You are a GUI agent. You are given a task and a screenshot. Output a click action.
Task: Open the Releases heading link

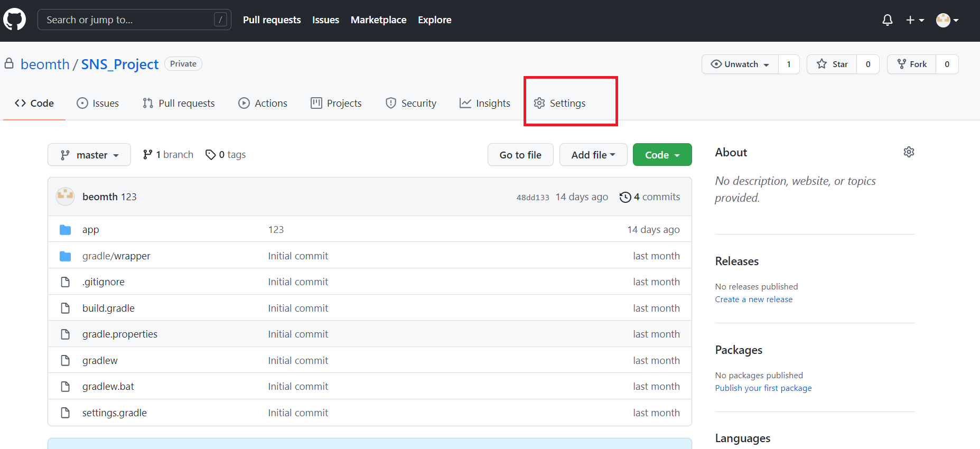point(736,261)
